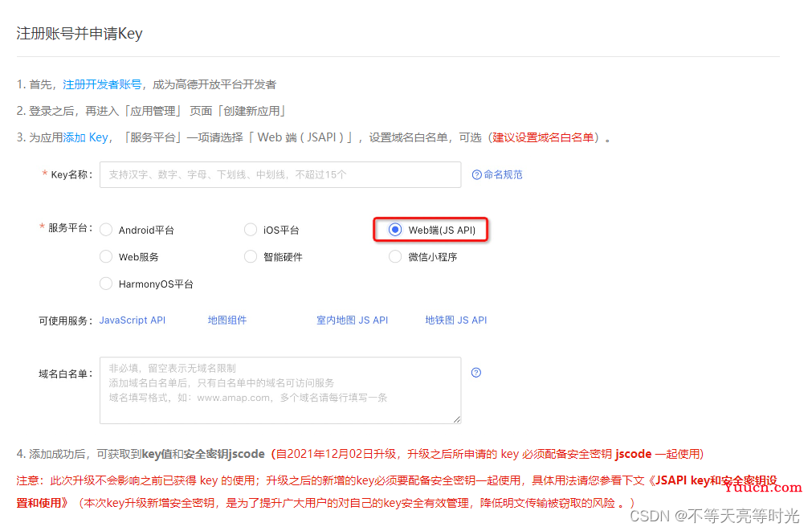Grab the textarea resize handle corner
The width and height of the screenshot is (812, 531).
tap(457, 419)
